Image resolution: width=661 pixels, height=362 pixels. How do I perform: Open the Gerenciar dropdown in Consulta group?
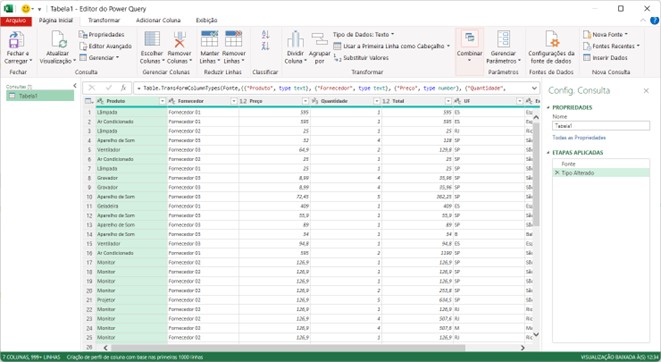point(99,57)
